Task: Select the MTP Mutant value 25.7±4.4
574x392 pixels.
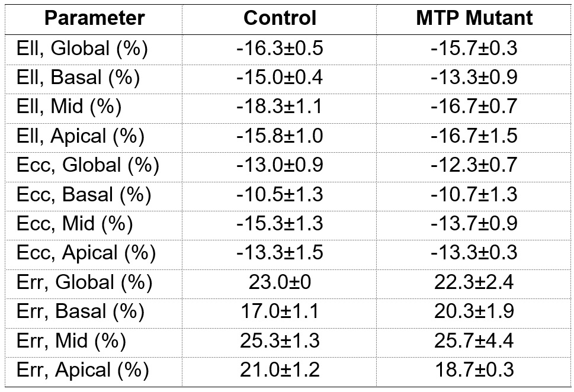Action: click(474, 341)
